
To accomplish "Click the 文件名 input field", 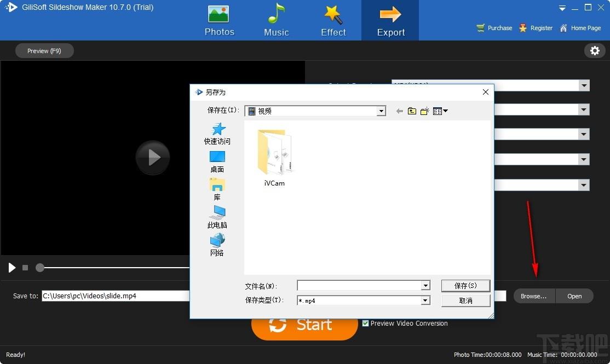I will coord(359,285).
